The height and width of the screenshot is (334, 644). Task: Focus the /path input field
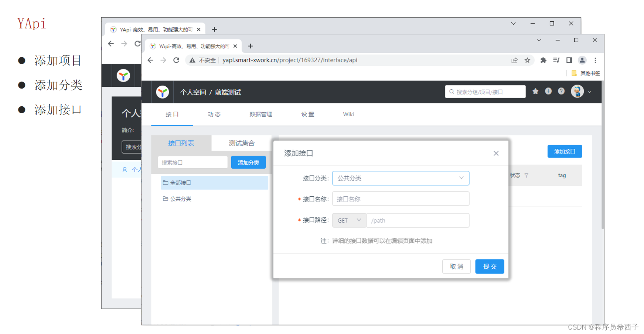(x=418, y=220)
